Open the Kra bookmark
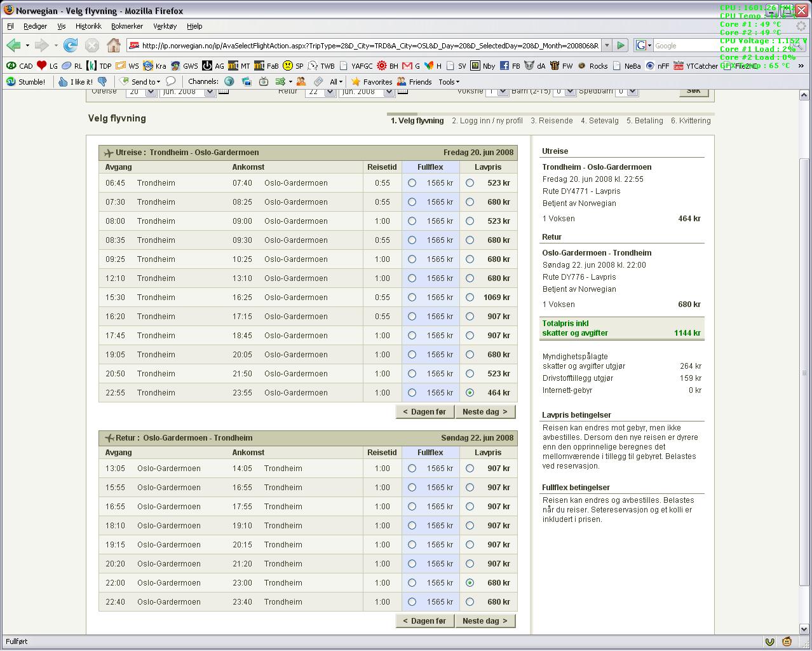812x651 pixels. click(155, 65)
